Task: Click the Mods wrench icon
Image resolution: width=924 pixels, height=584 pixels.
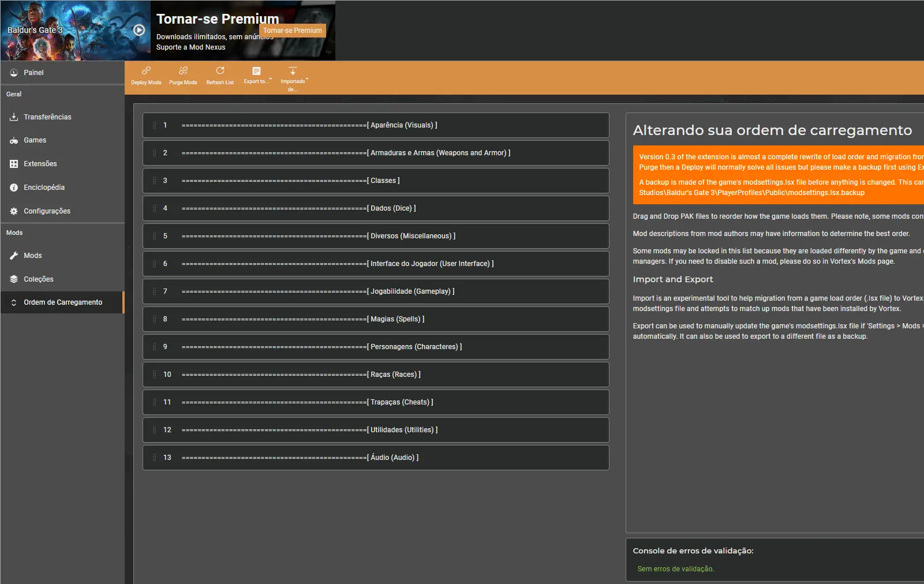Action: (14, 256)
